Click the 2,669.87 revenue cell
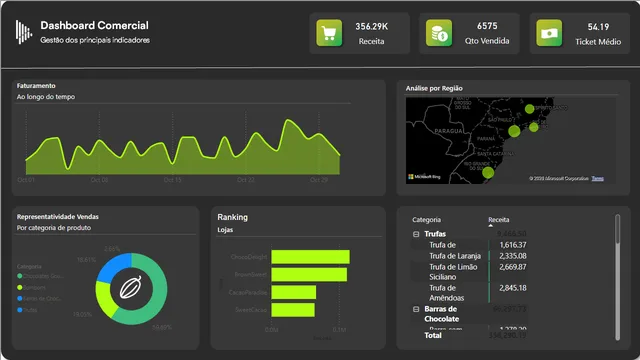640x360 pixels. tap(513, 267)
